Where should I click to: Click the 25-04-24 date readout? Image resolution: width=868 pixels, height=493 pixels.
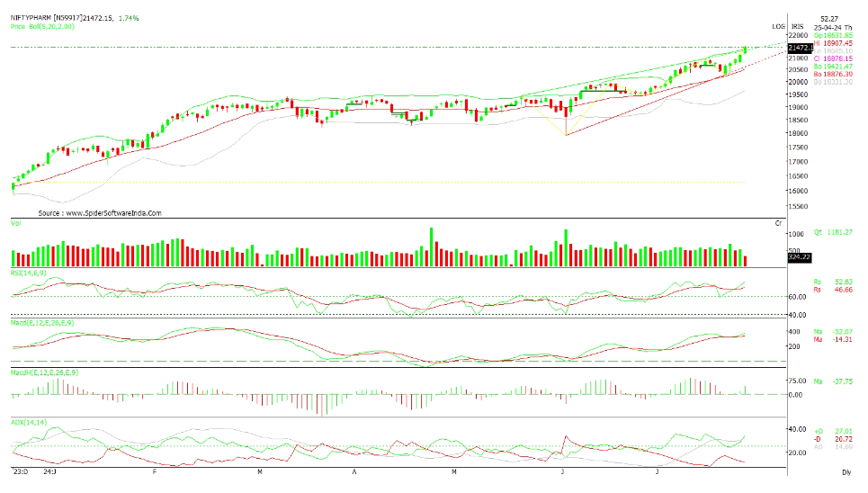click(x=828, y=27)
